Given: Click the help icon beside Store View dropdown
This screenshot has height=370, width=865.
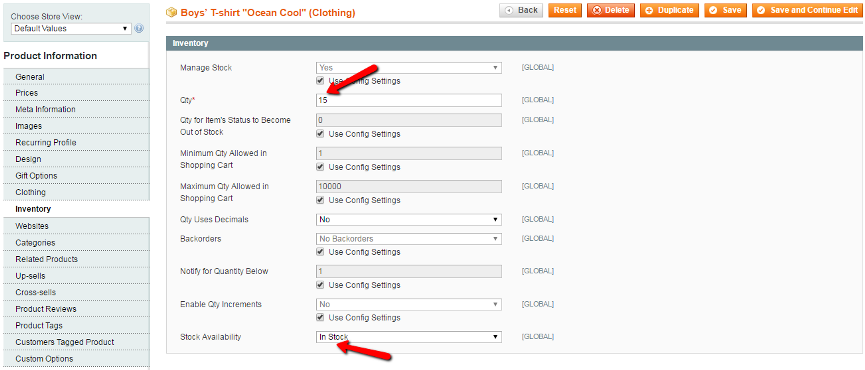Looking at the screenshot, I should pyautogui.click(x=139, y=28).
